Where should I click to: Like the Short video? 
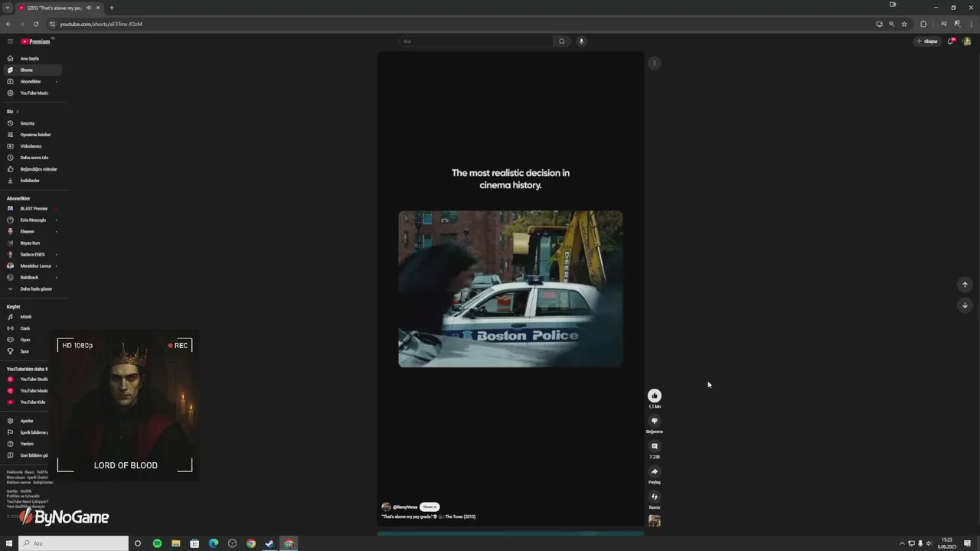pyautogui.click(x=655, y=396)
